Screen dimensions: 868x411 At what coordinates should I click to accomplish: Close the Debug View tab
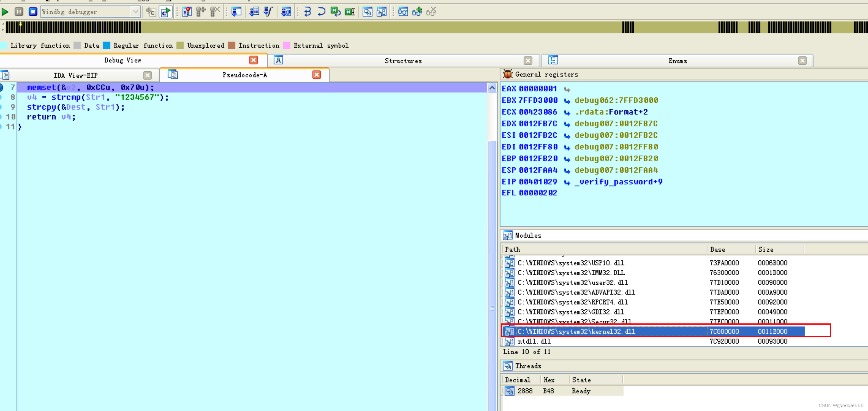pos(253,60)
